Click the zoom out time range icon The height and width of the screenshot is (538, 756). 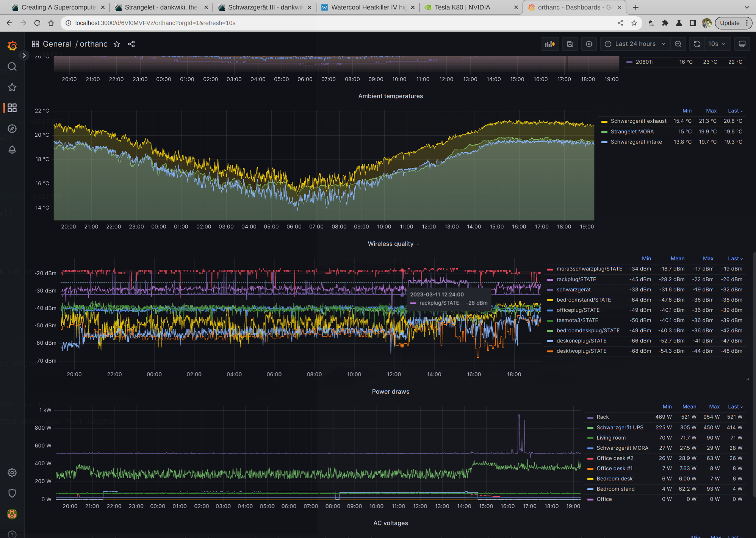[x=678, y=44]
